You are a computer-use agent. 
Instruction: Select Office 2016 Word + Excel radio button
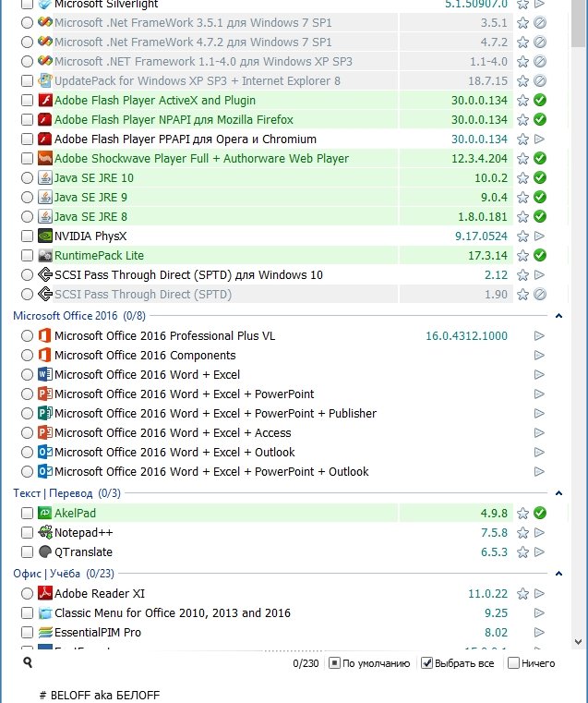pyautogui.click(x=28, y=374)
